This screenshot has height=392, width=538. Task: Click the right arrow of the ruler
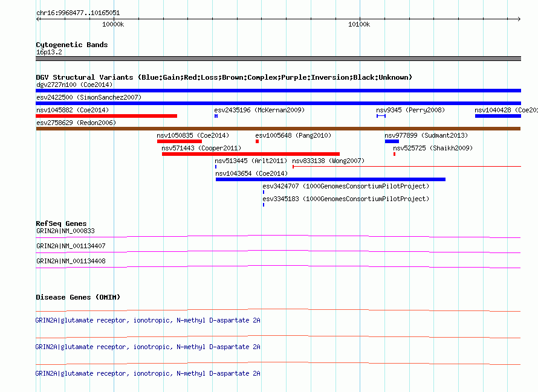519,19
